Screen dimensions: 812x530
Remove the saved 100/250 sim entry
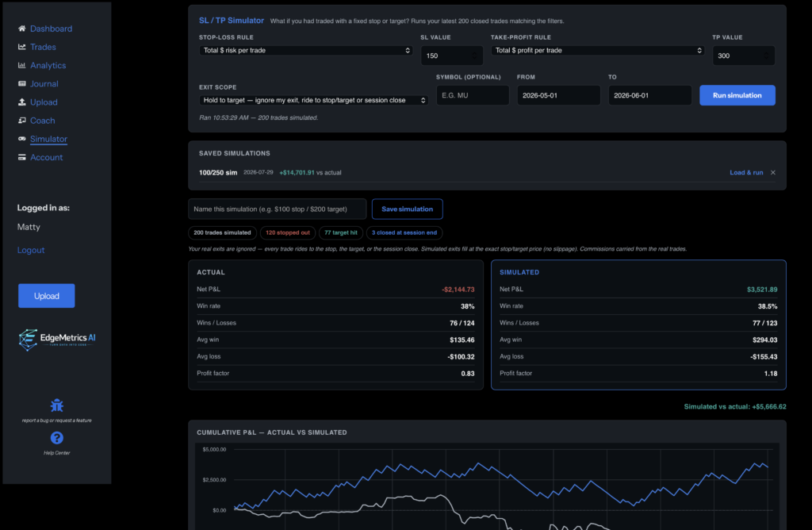(x=772, y=172)
